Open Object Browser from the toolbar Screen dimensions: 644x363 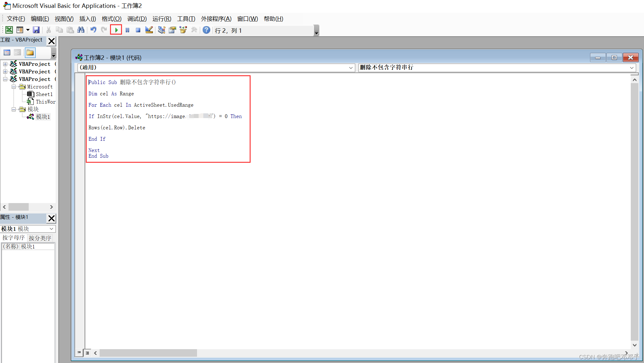[x=183, y=30]
